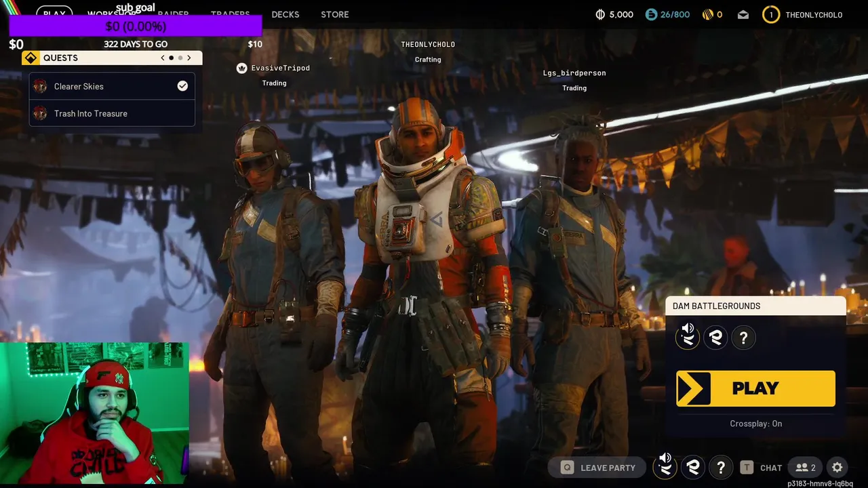Click the streamer webcam overlay

(95, 413)
